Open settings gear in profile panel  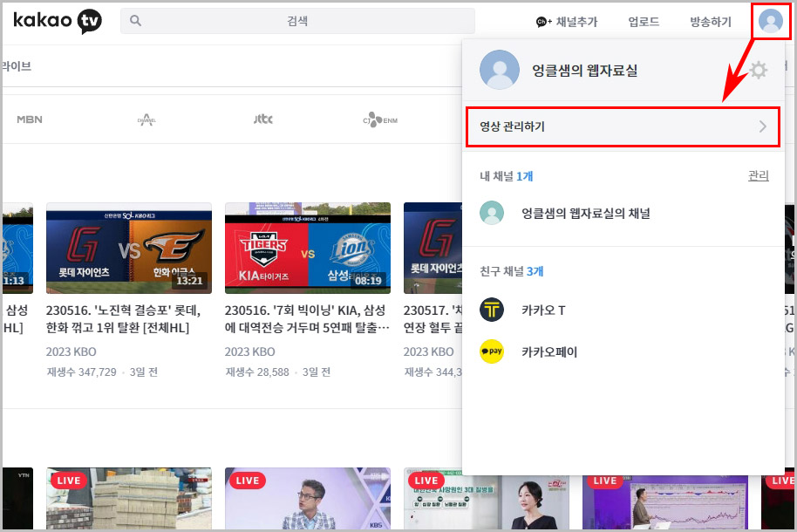(x=758, y=70)
